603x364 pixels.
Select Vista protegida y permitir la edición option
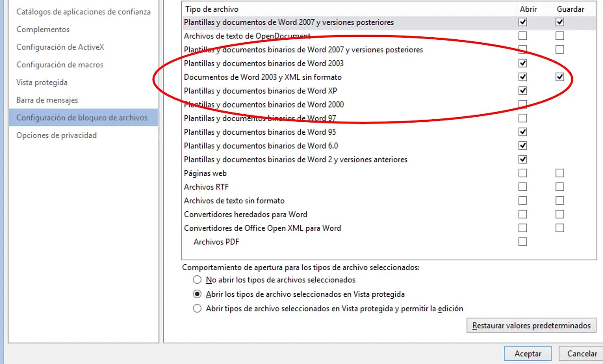[x=197, y=309]
